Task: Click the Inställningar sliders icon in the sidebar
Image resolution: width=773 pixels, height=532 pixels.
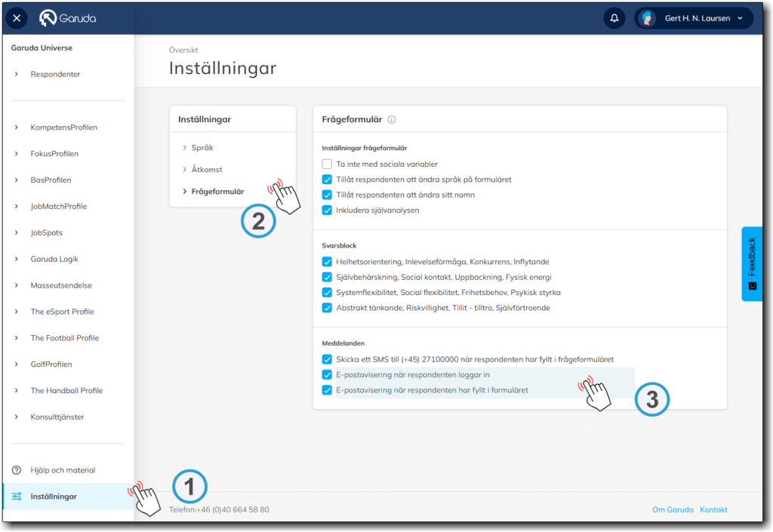Action: pyautogui.click(x=17, y=497)
